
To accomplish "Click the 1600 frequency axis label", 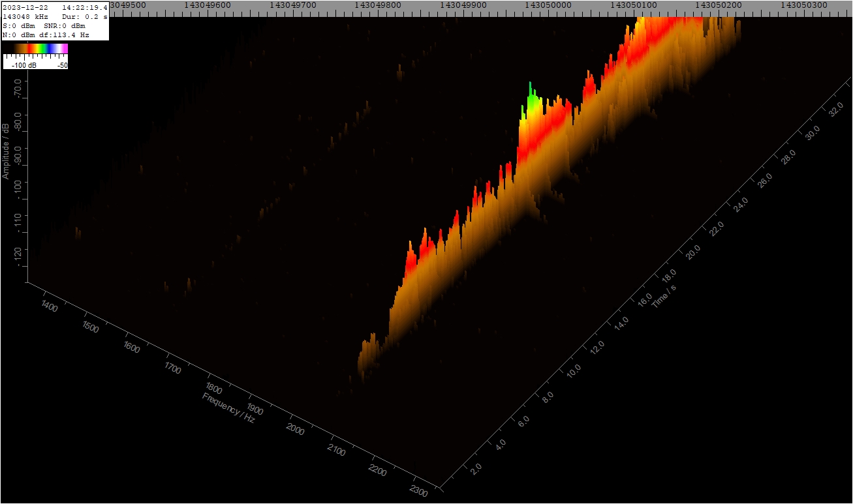I will pos(132,348).
